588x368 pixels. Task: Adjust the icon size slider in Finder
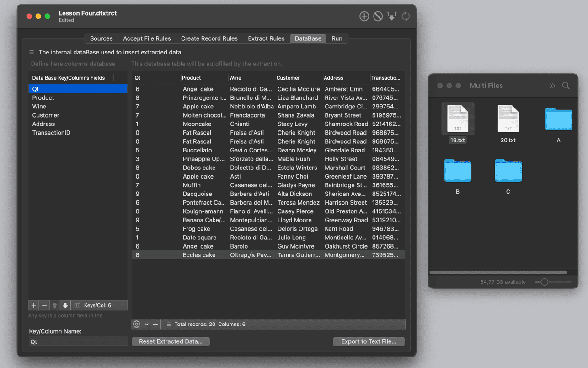544,282
